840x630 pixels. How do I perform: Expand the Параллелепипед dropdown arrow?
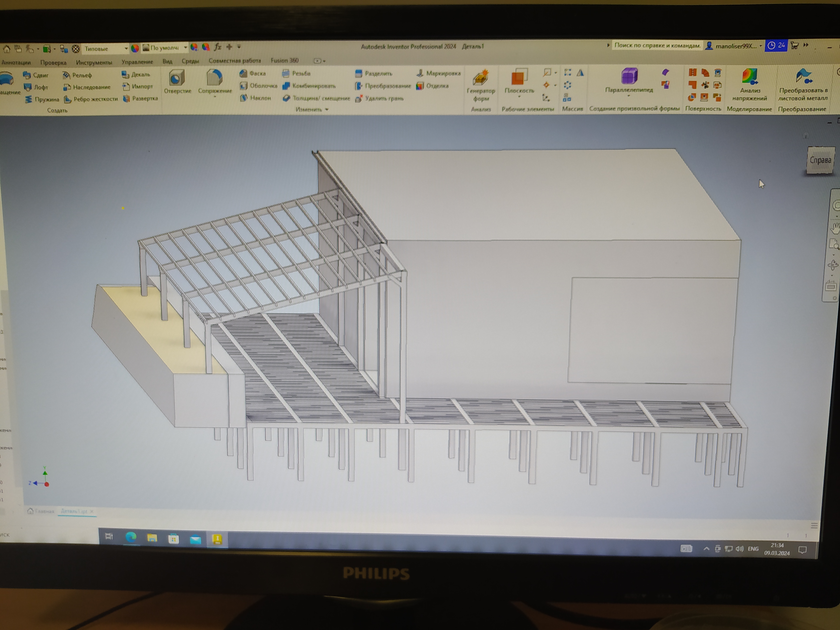tap(629, 96)
